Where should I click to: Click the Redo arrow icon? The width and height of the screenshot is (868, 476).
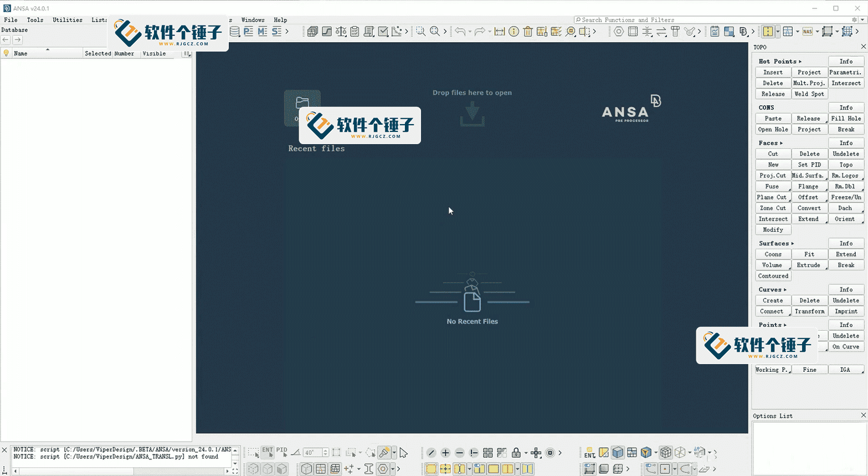click(x=480, y=32)
